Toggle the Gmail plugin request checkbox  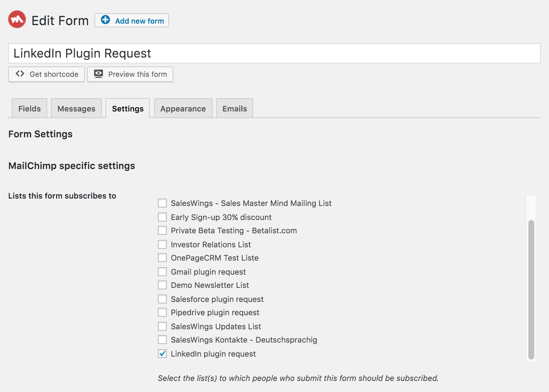162,272
